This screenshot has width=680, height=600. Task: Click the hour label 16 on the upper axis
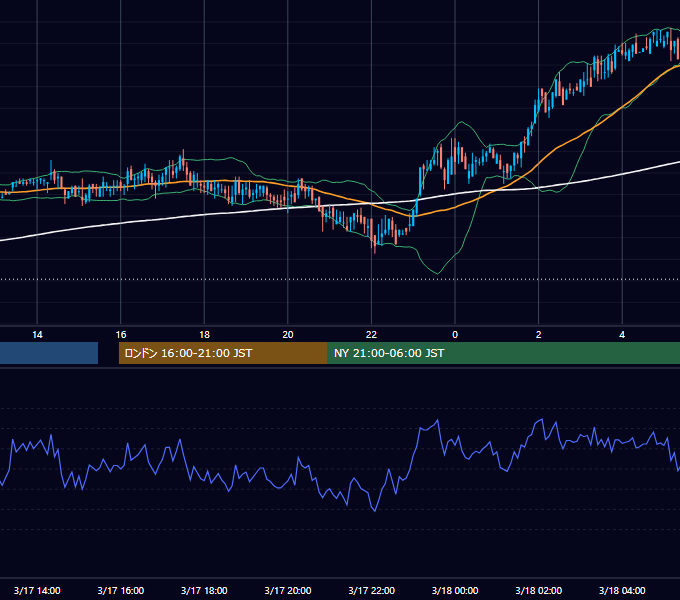point(121,335)
